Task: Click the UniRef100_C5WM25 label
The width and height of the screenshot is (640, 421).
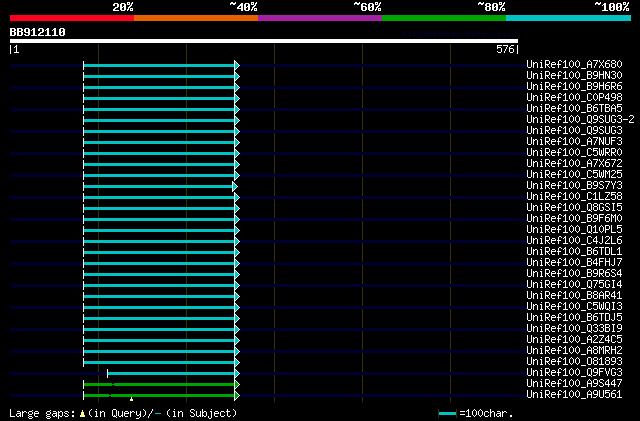Action: click(x=574, y=175)
